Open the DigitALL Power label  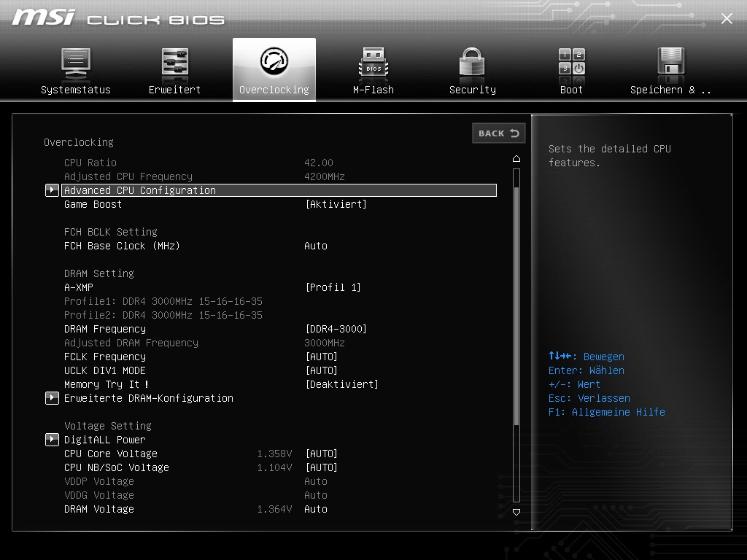point(105,440)
